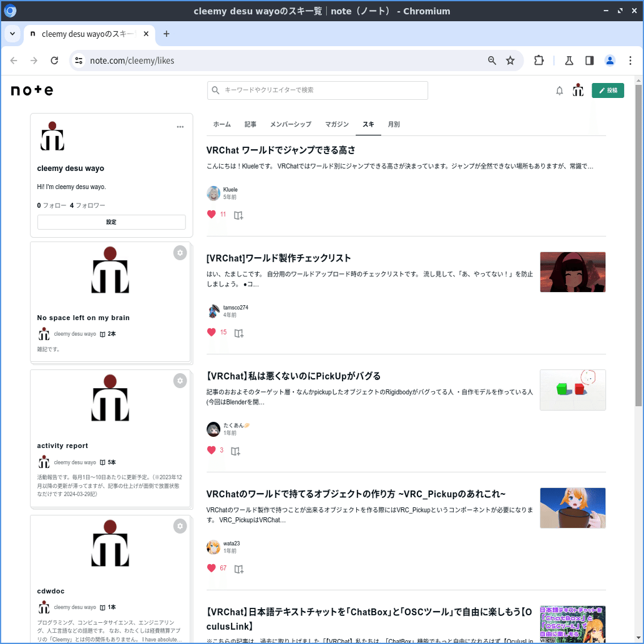This screenshot has height=644, width=644.
Task: Open the zoom magnifier in address bar
Action: click(x=492, y=61)
